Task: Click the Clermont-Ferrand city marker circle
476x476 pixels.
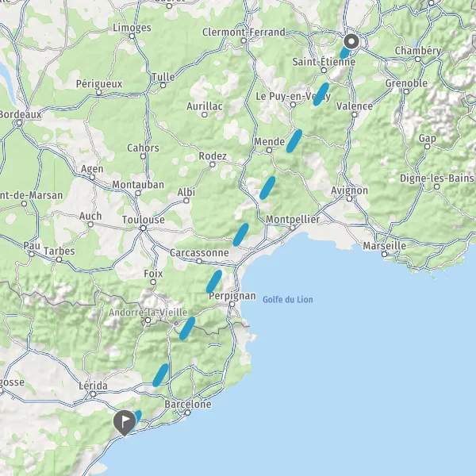Action: click(x=244, y=40)
